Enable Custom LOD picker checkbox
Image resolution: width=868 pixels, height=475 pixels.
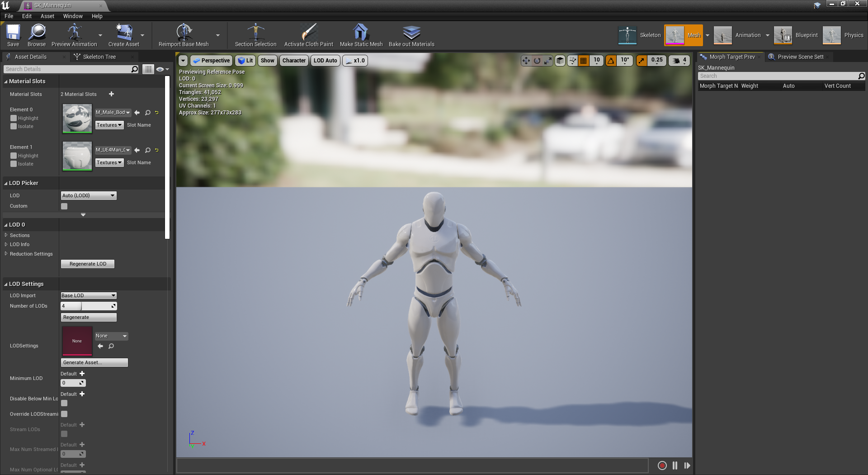(64, 206)
